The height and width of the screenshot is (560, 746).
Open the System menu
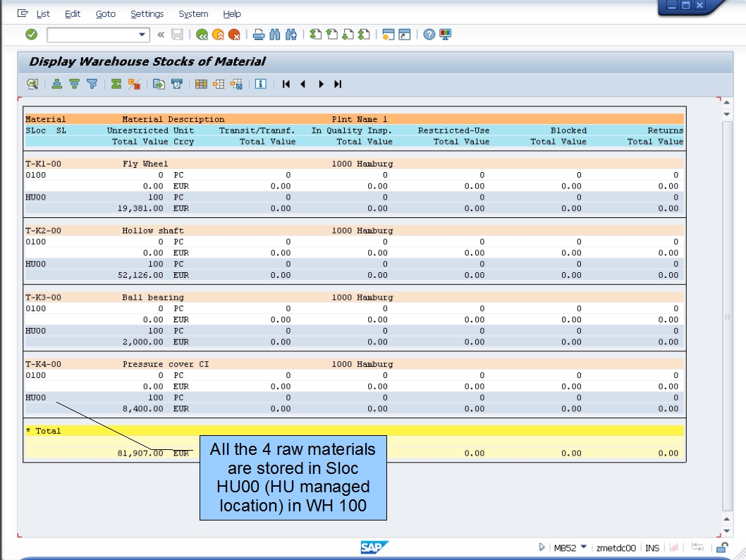(x=192, y=13)
